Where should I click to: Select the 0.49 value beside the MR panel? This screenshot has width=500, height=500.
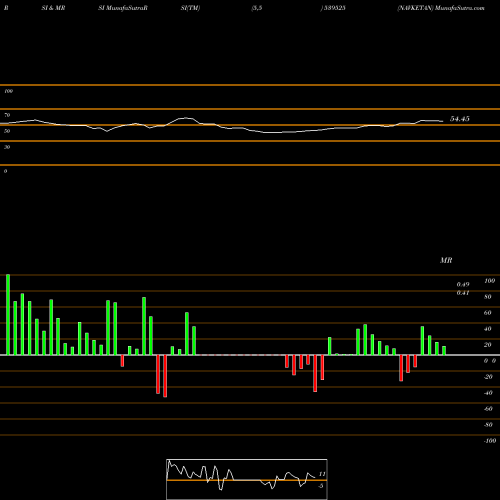463,284
